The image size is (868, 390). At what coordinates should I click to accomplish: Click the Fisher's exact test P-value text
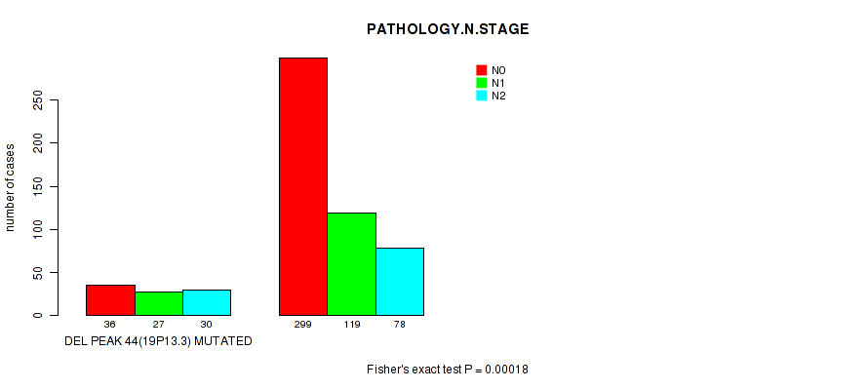pos(448,370)
